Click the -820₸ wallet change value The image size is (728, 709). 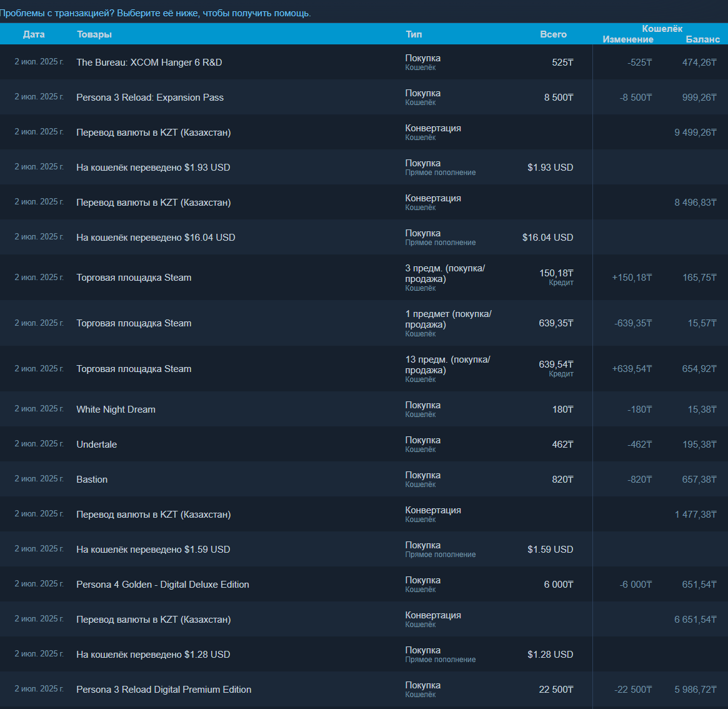pyautogui.click(x=640, y=480)
